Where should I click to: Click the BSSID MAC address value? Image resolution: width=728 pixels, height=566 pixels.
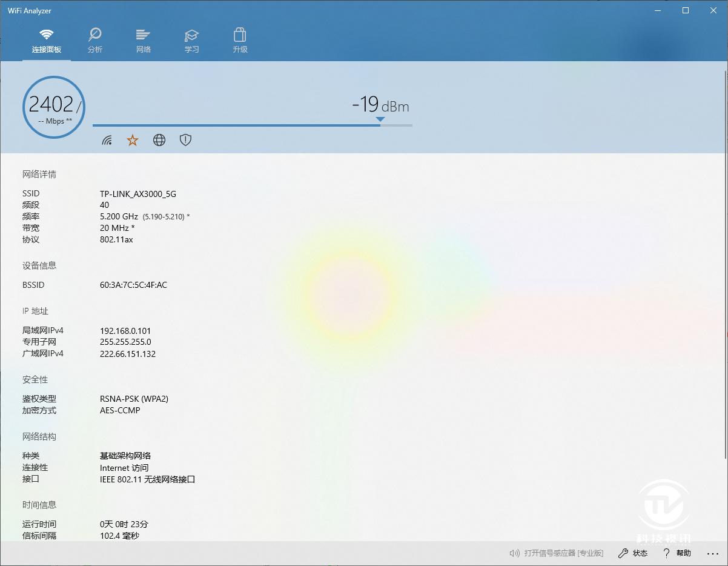133,285
